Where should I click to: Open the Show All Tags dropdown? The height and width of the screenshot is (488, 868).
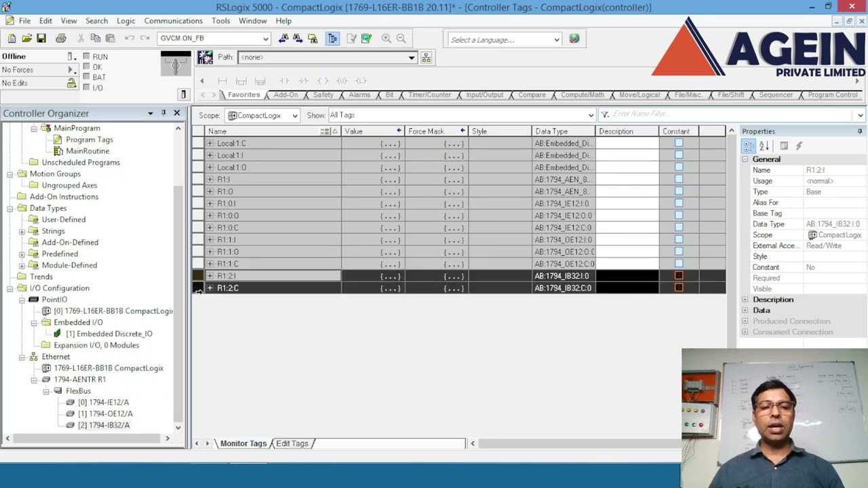[591, 115]
